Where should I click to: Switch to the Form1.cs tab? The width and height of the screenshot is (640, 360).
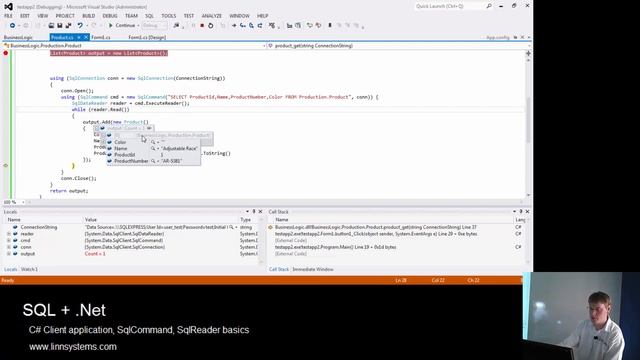click(101, 37)
